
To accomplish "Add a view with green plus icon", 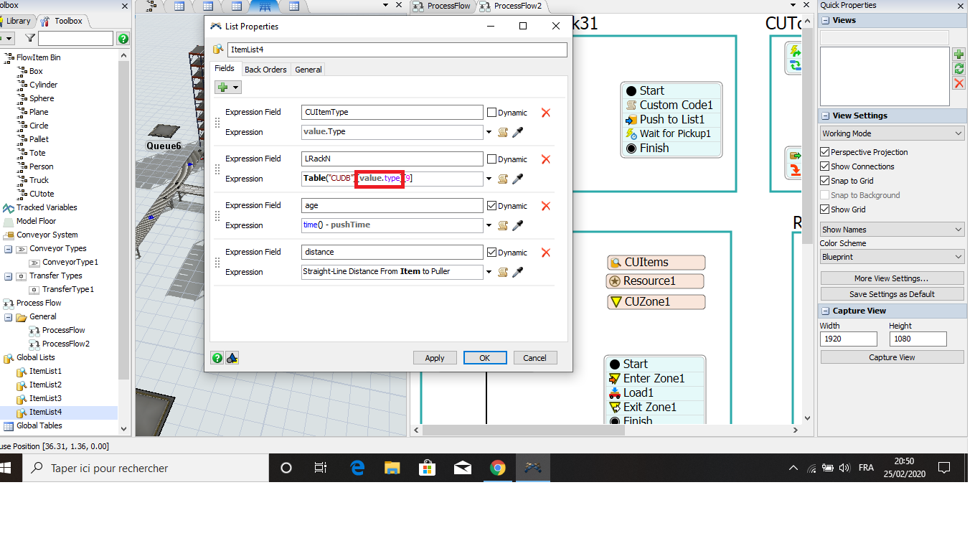I will (x=959, y=55).
